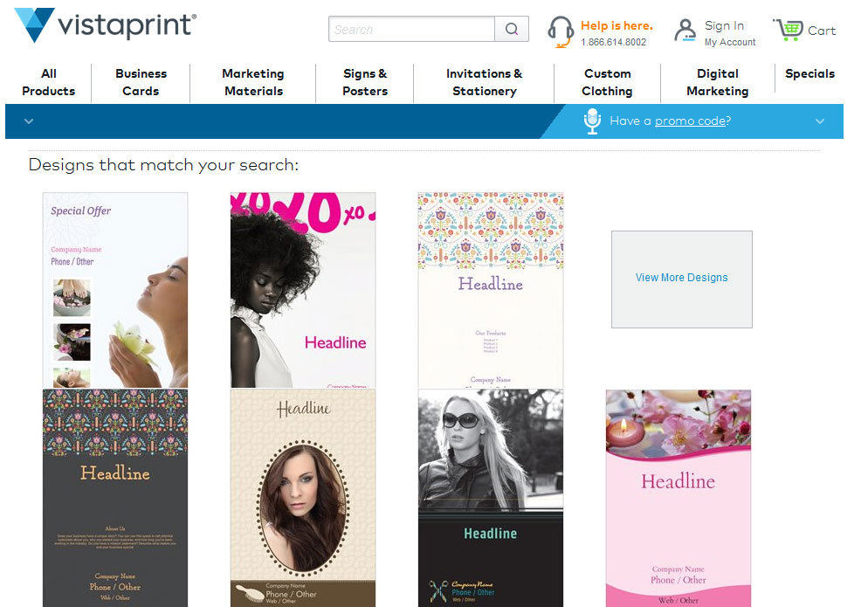
Task: Select the Special Offer spa design
Action: pos(115,290)
